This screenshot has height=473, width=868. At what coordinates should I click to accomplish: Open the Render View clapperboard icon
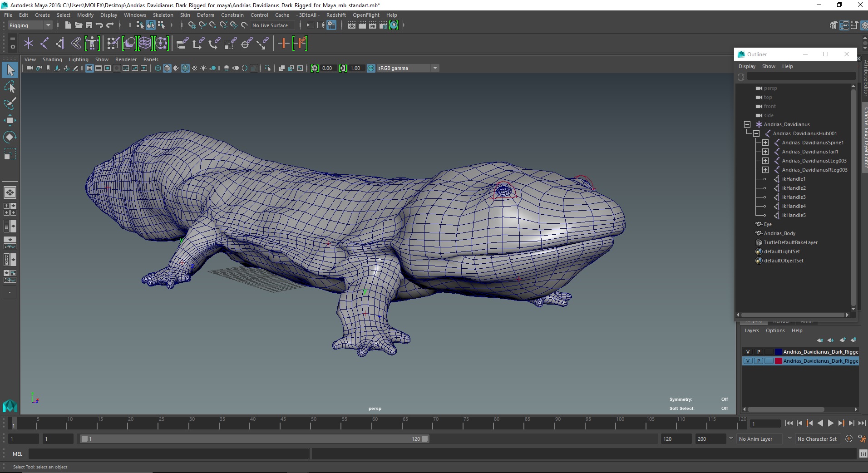pyautogui.click(x=352, y=25)
